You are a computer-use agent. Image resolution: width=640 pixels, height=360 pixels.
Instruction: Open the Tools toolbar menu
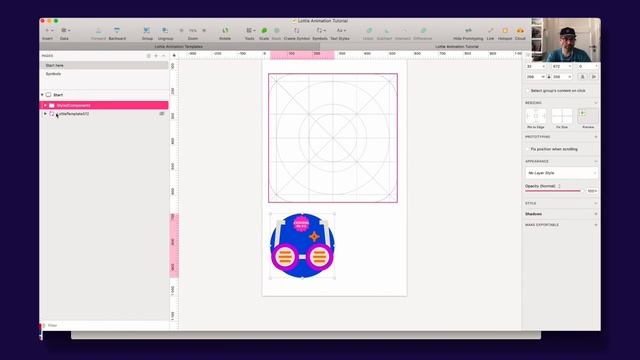tap(250, 31)
